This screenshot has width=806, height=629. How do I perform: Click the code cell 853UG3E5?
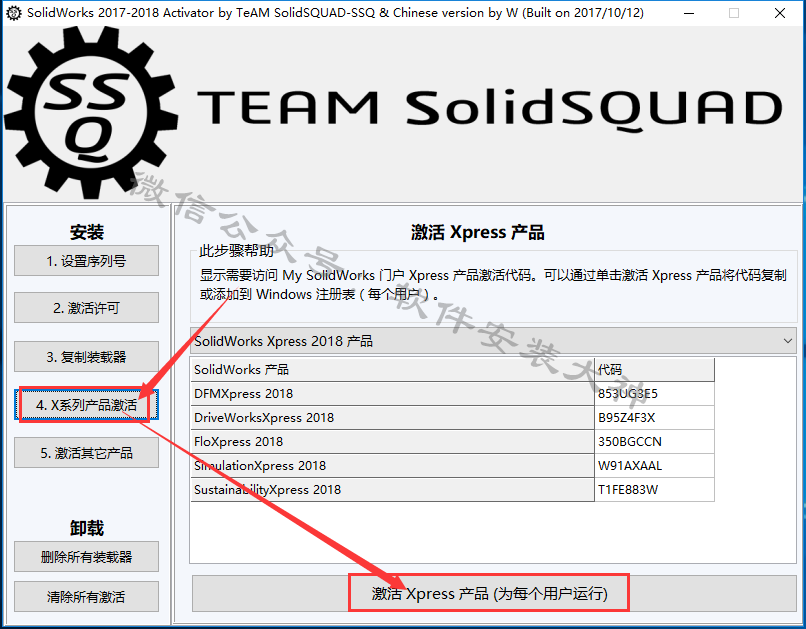coord(654,394)
